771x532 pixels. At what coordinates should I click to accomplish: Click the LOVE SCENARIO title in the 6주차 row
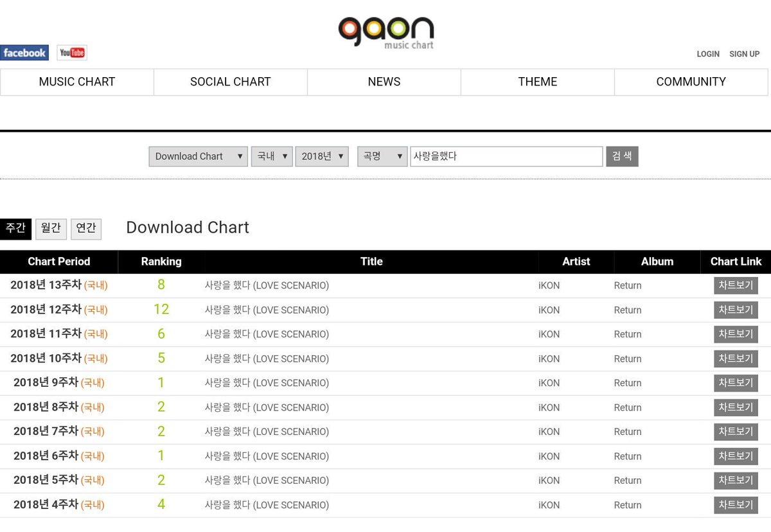(267, 456)
